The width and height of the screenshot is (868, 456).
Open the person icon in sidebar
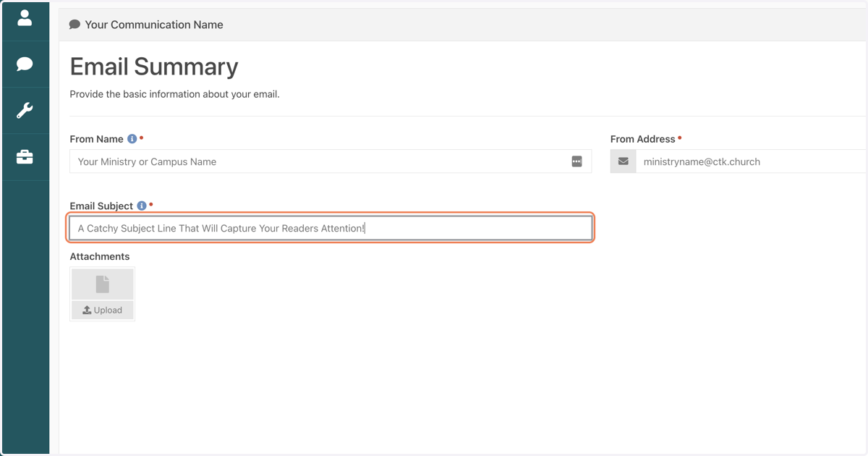tap(25, 18)
